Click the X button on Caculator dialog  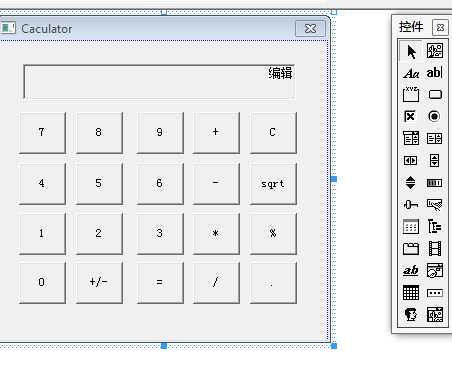tap(310, 29)
